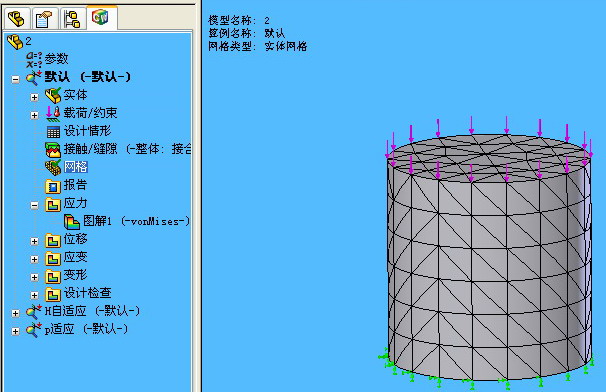606x392 pixels.
Task: Click the 设计情形 table icon
Action: click(53, 131)
